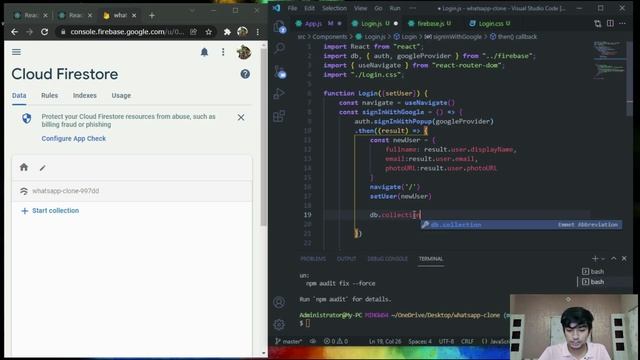Change line endings via CRLF

pyautogui.click(x=467, y=341)
